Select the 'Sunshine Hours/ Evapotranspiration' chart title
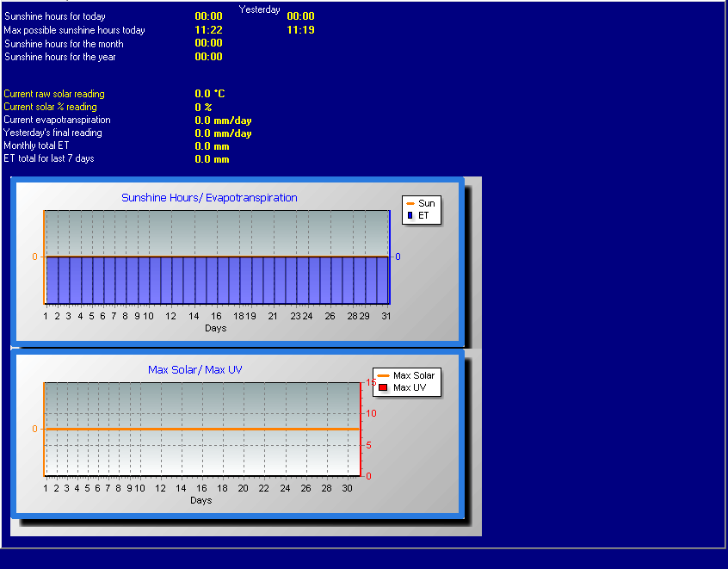This screenshot has width=728, height=569. pyautogui.click(x=209, y=197)
